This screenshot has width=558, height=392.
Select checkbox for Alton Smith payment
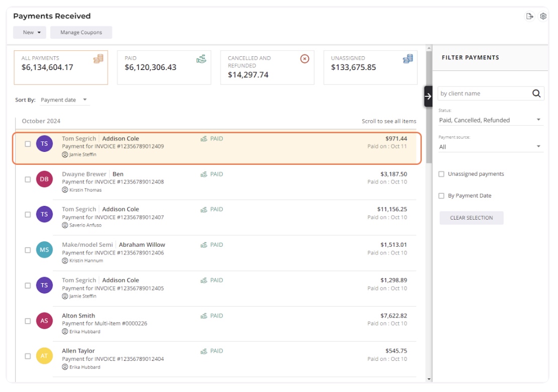(28, 321)
